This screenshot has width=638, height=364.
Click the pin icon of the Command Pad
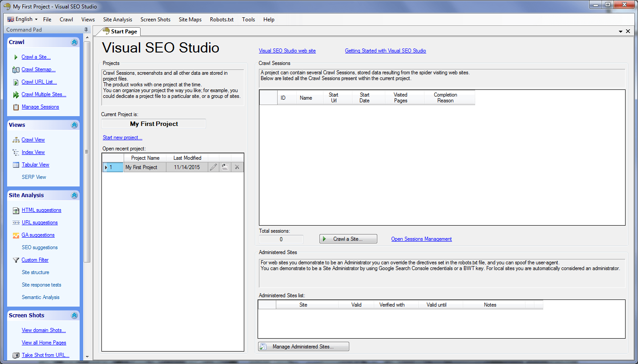pos(86,30)
